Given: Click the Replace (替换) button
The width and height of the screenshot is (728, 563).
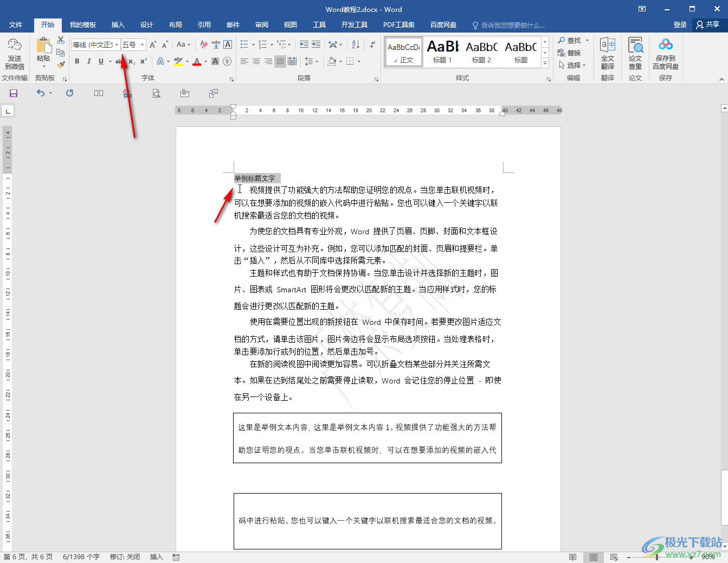Looking at the screenshot, I should (570, 53).
